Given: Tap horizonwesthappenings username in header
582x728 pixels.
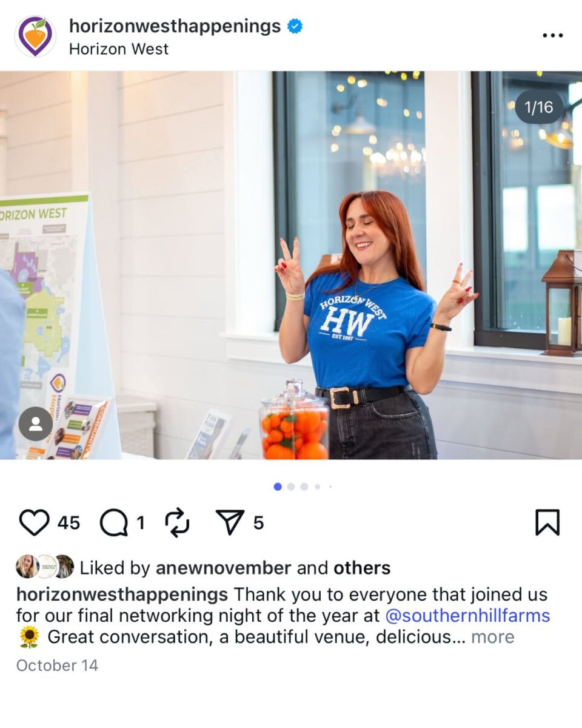Looking at the screenshot, I should [175, 26].
